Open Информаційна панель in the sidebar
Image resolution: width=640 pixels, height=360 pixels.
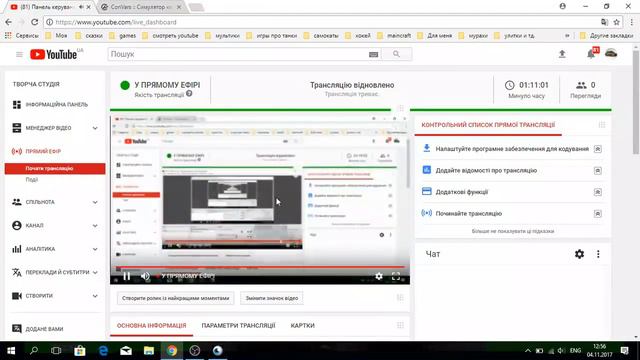(x=55, y=105)
